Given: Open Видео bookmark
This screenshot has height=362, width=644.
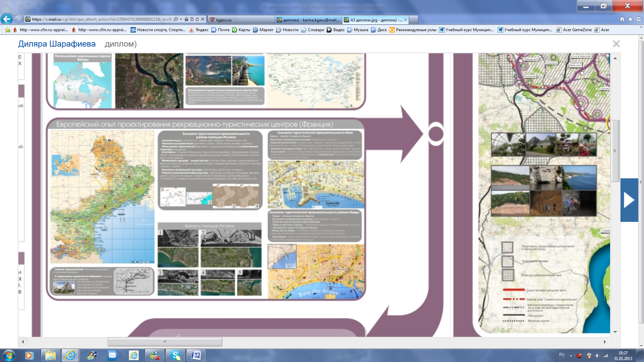Looking at the screenshot, I should (336, 30).
